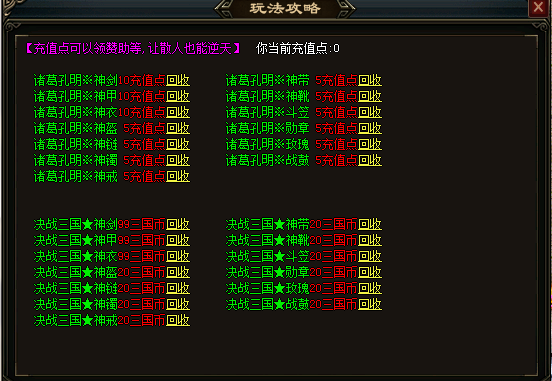Click 回收 link for 决战三国★神盔

(x=178, y=272)
